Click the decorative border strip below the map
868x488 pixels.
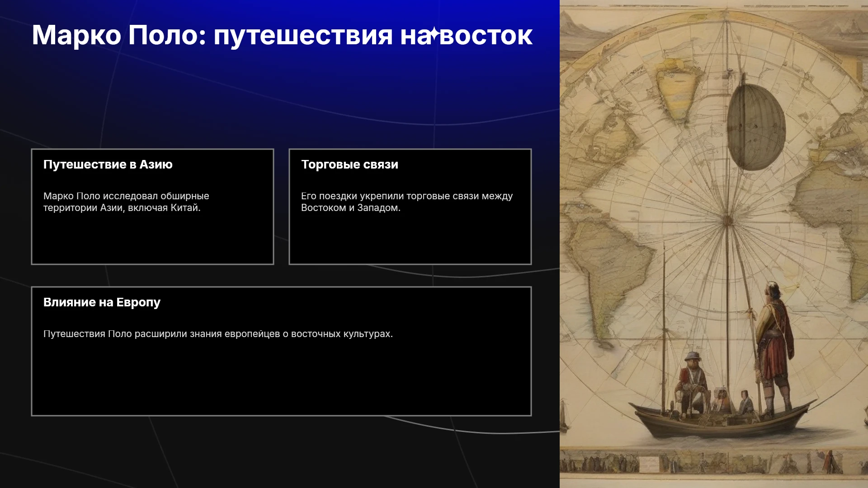pyautogui.click(x=714, y=463)
